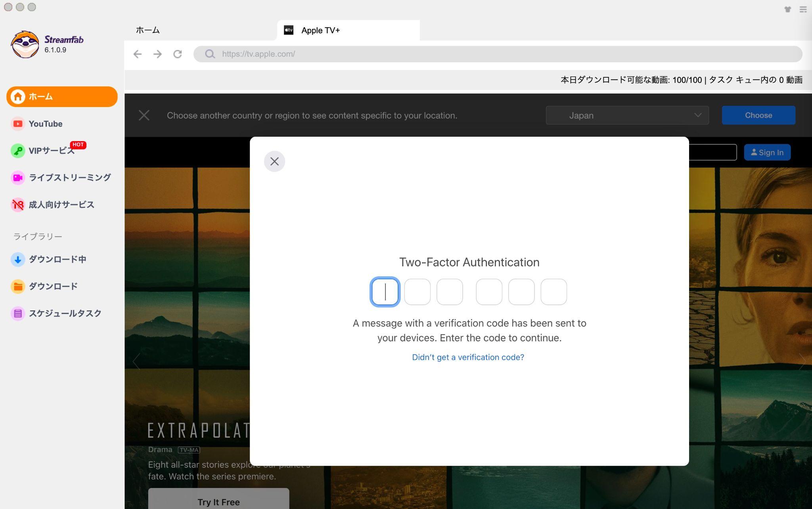Click the Sign In button

click(x=767, y=152)
